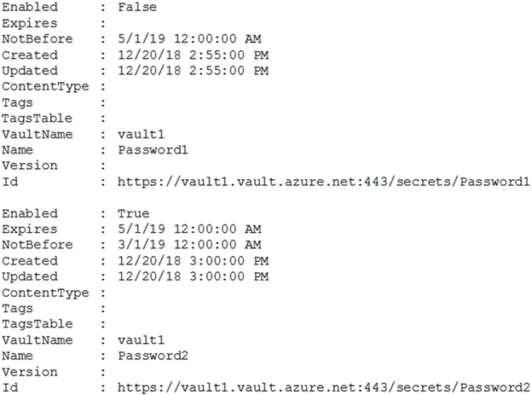Image resolution: width=532 pixels, height=395 pixels.
Task: Click the empty Expires label of Password1 entry
Action: click(x=31, y=23)
